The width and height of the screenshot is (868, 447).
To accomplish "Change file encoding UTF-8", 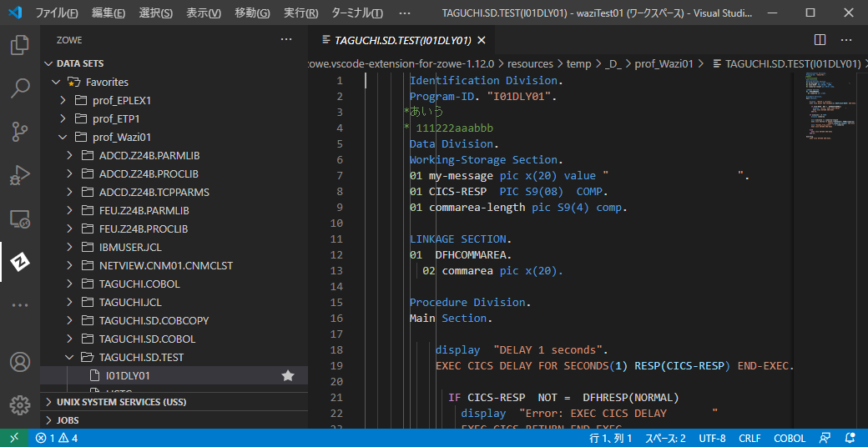I will pos(713,438).
